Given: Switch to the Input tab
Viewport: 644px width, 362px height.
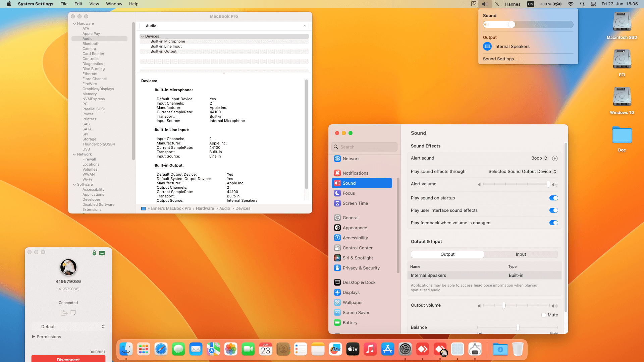Looking at the screenshot, I should coord(521,254).
